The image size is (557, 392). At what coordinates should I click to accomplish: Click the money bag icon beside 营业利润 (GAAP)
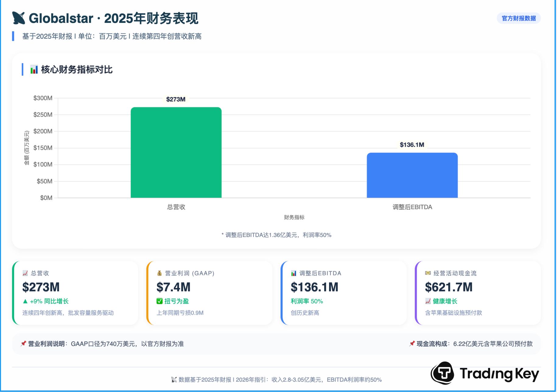click(159, 273)
